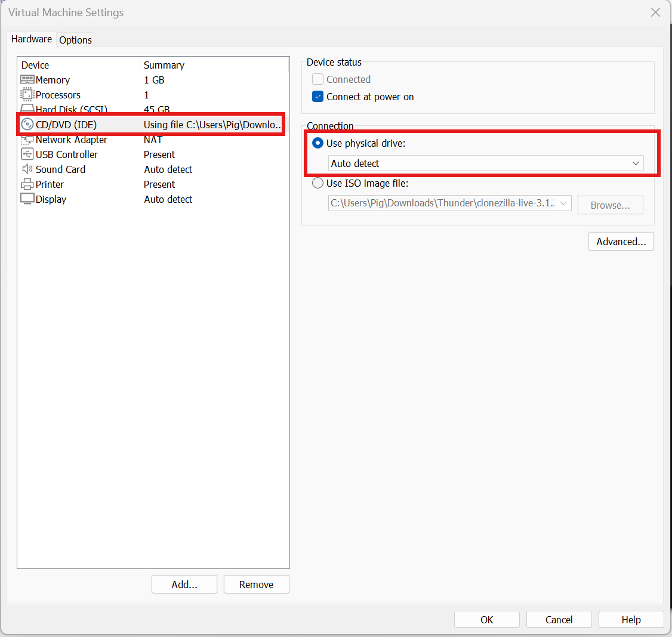Screen dimensions: 672x637
Task: Switch to the Options tab
Action: click(75, 40)
